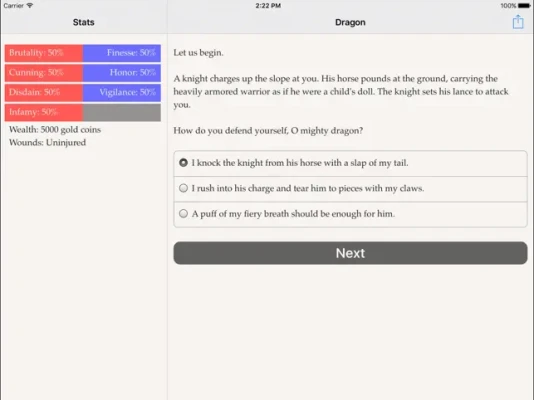Screen dimensions: 534x400
Task: Click the Honor 50% stat bar
Action: pyautogui.click(x=122, y=73)
